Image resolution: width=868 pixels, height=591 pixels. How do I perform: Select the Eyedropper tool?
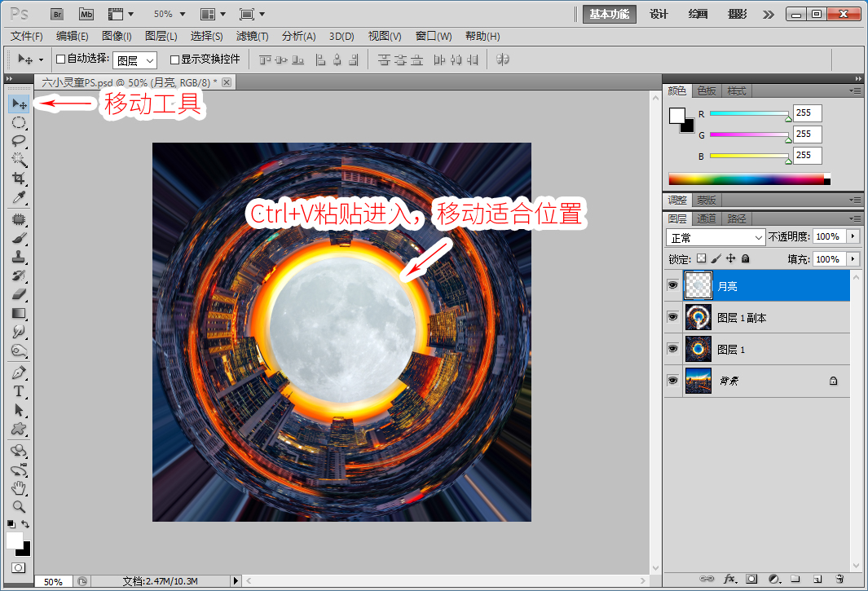(19, 197)
